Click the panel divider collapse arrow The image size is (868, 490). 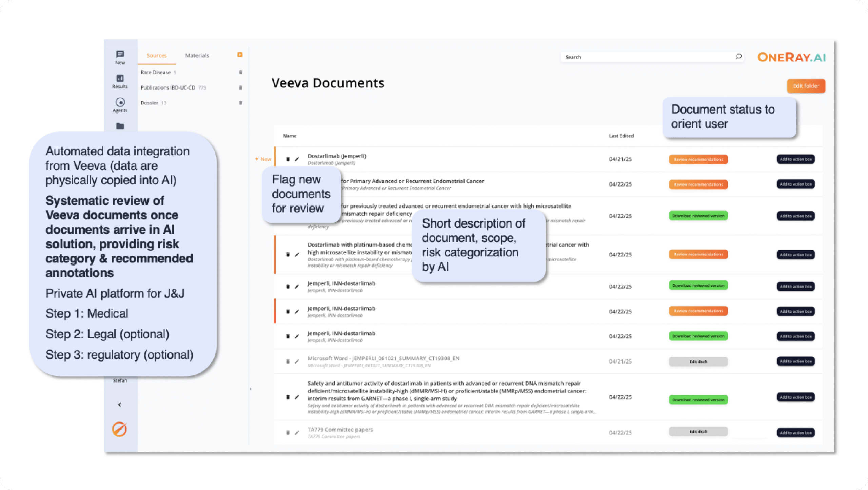[250, 389]
